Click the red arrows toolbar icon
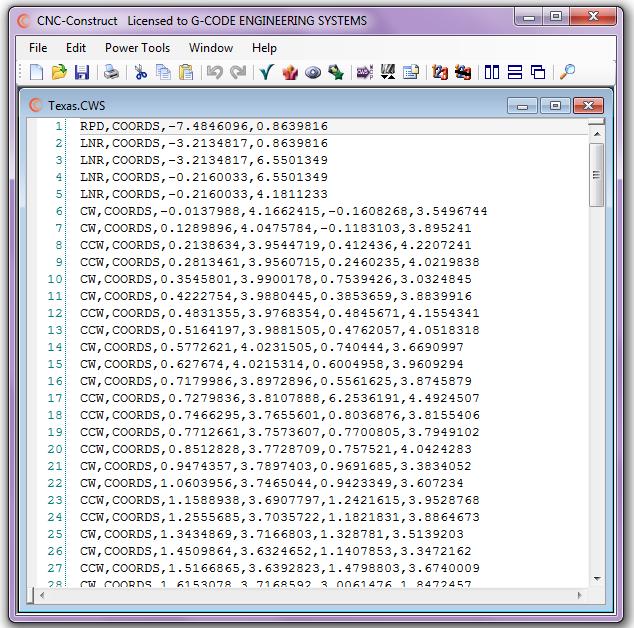 click(x=290, y=72)
